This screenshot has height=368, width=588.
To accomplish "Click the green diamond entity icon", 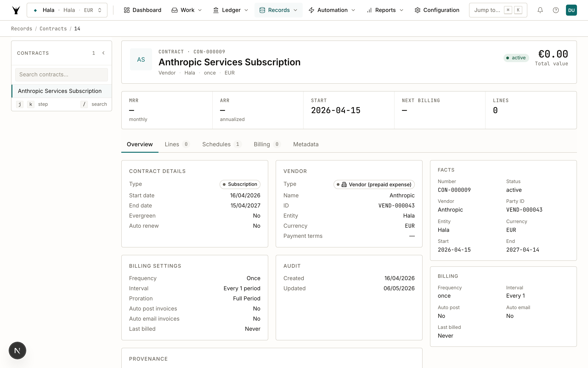I will tap(35, 10).
